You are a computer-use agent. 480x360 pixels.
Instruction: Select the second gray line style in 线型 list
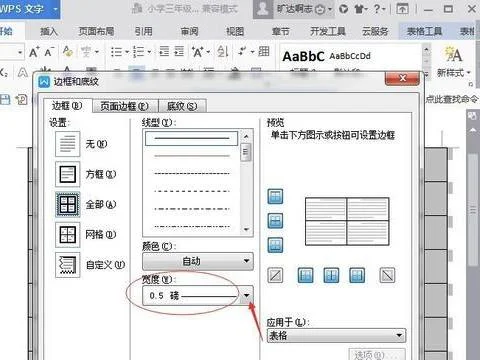pyautogui.click(x=192, y=156)
